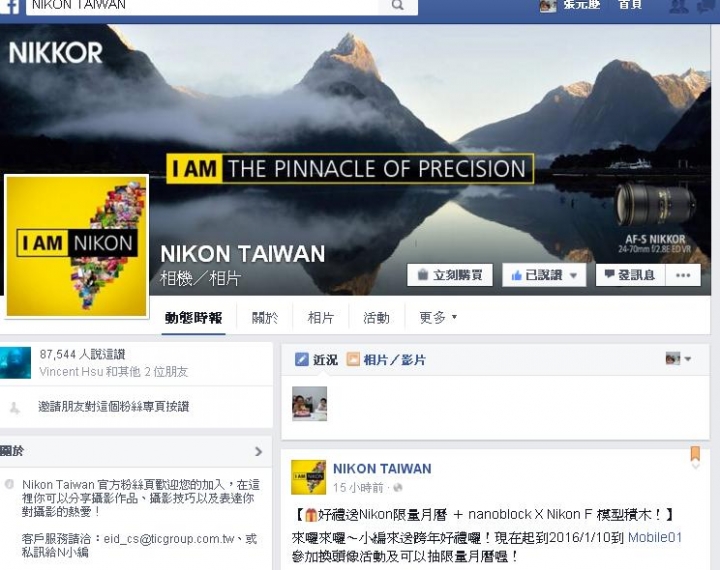This screenshot has height=570, width=720.
Task: Open the post-as identity dropdown arrow
Action: (687, 359)
